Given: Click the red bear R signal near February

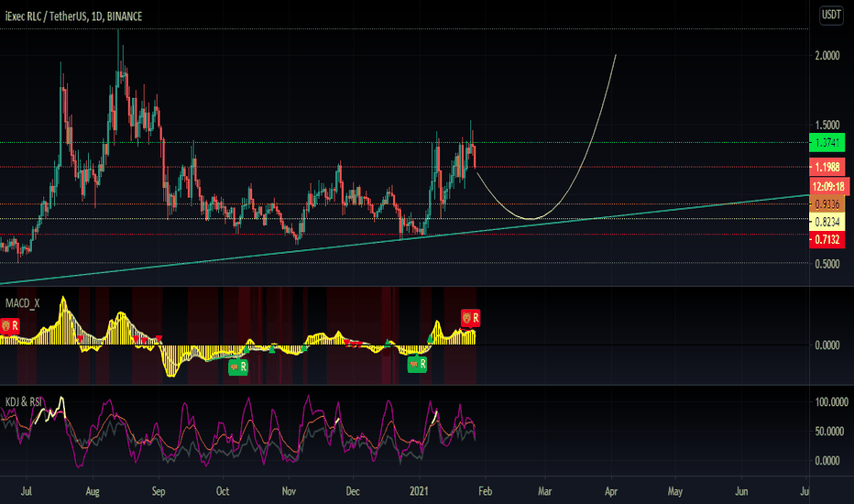Looking at the screenshot, I should [470, 318].
